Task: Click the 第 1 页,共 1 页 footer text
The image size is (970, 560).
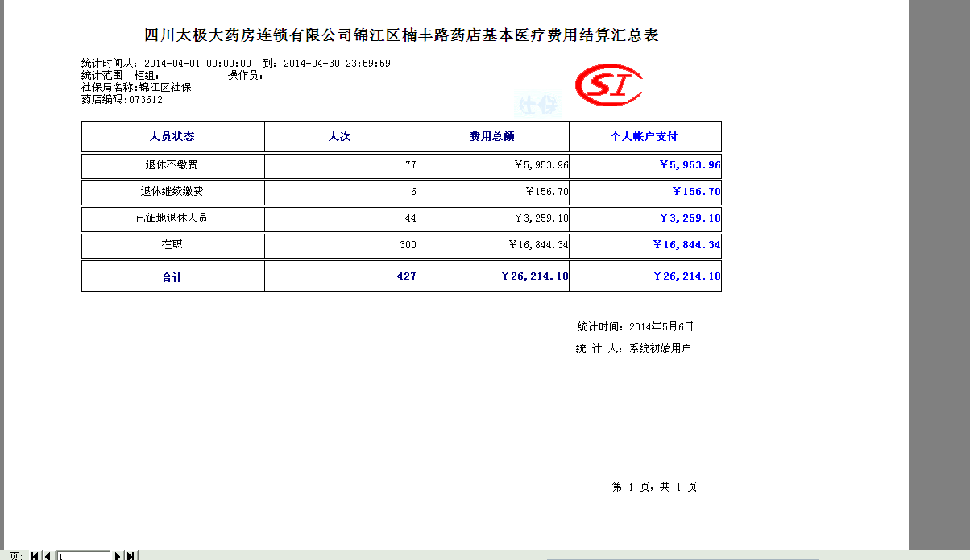Action: [x=655, y=487]
